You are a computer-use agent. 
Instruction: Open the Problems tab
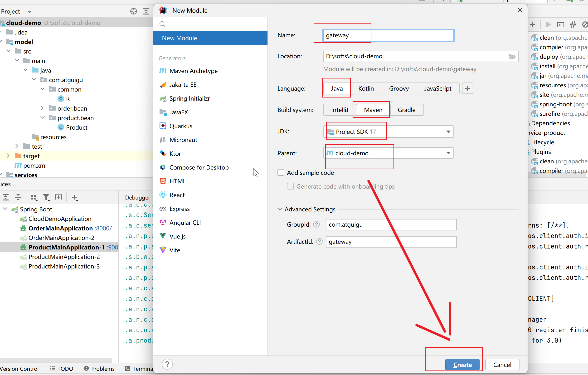[x=99, y=368]
